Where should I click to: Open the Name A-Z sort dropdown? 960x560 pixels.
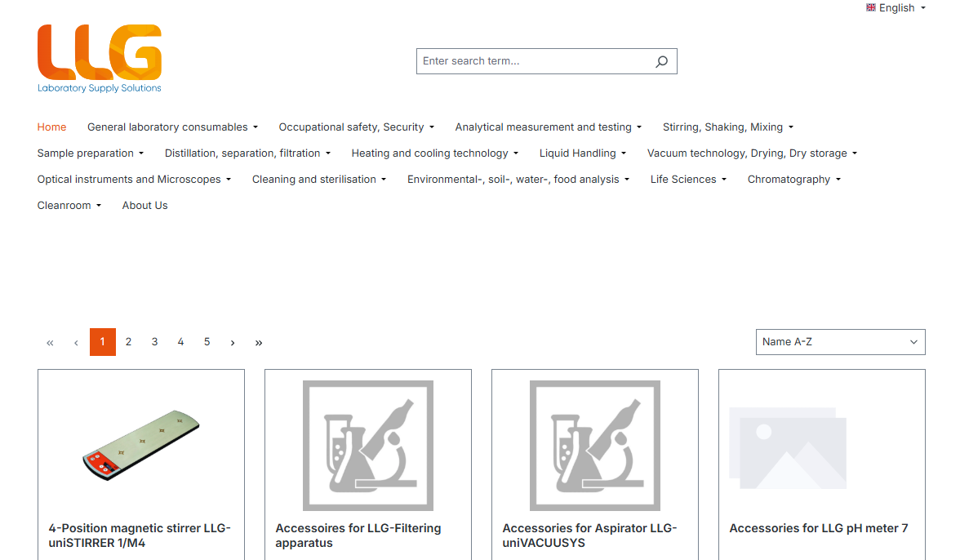[x=840, y=342]
